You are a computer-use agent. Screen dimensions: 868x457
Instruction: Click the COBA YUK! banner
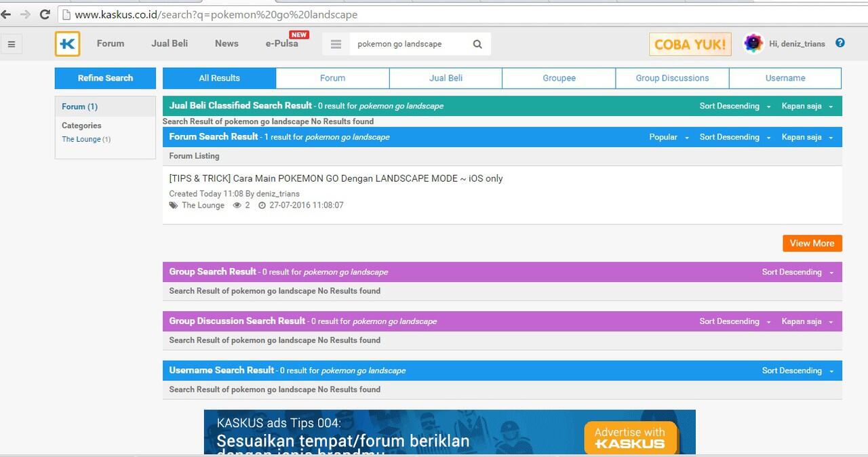click(690, 44)
